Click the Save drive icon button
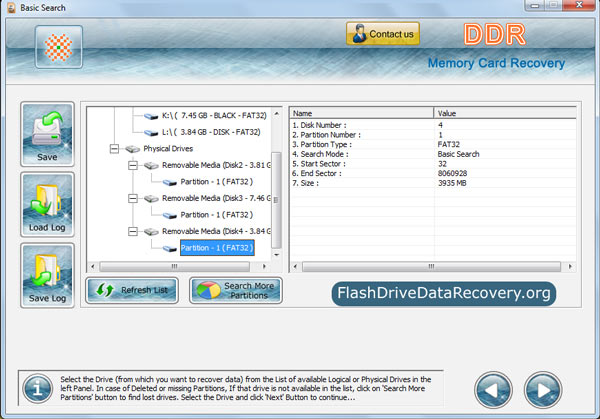The height and width of the screenshot is (419, 600). pos(47,134)
